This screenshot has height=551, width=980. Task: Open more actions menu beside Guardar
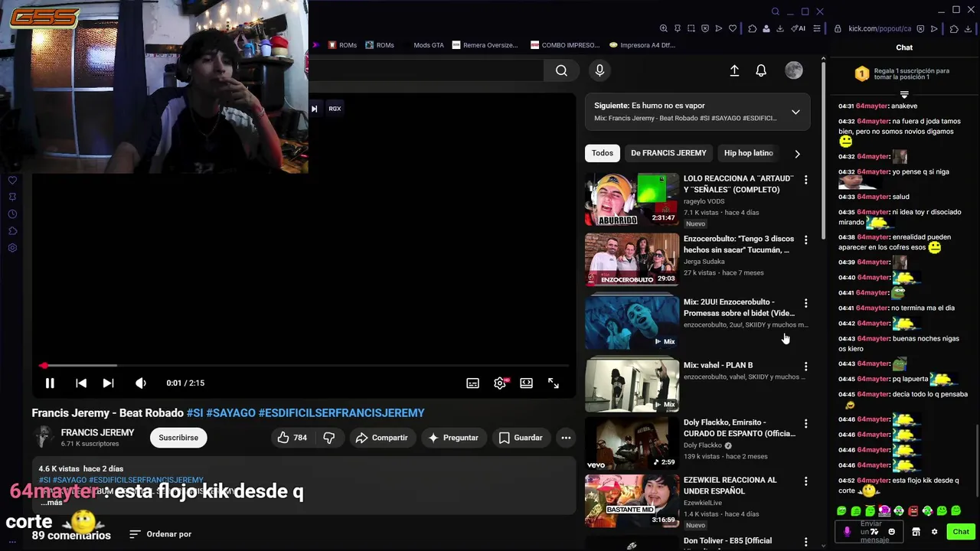click(x=566, y=438)
